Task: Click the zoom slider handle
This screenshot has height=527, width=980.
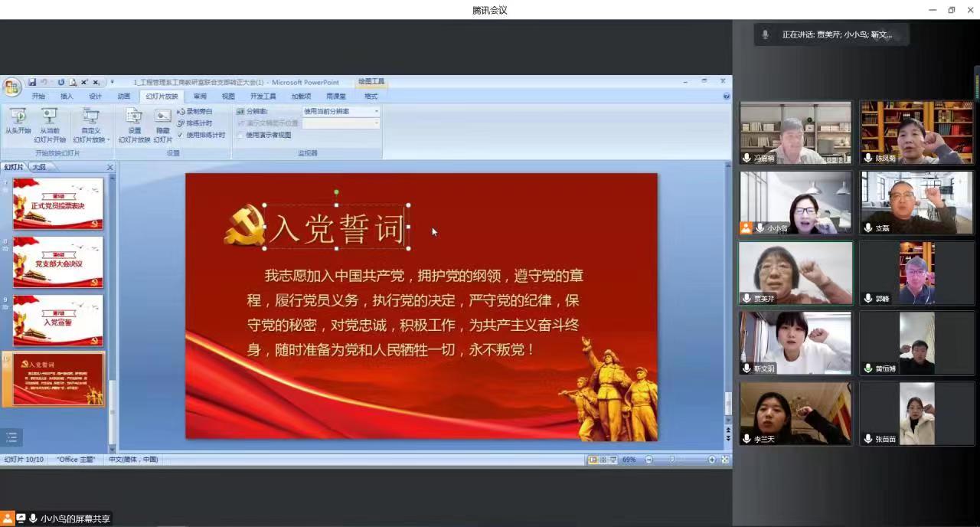Action: click(672, 460)
